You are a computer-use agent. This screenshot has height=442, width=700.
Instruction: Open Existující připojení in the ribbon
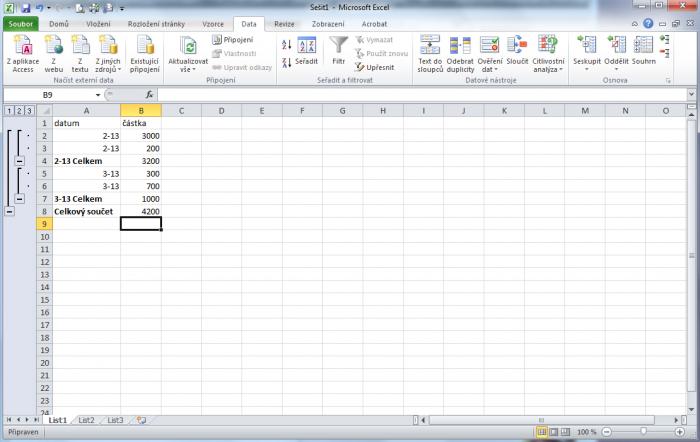145,52
